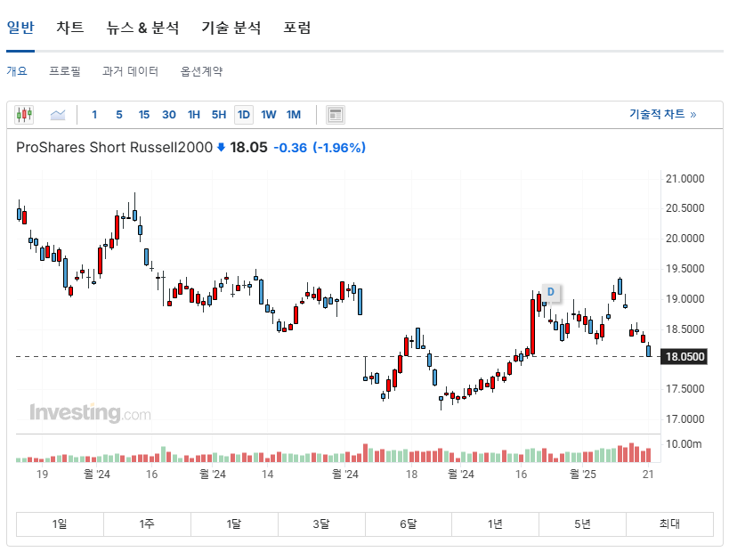
Task: Select the 15 minute interval
Action: 143,115
